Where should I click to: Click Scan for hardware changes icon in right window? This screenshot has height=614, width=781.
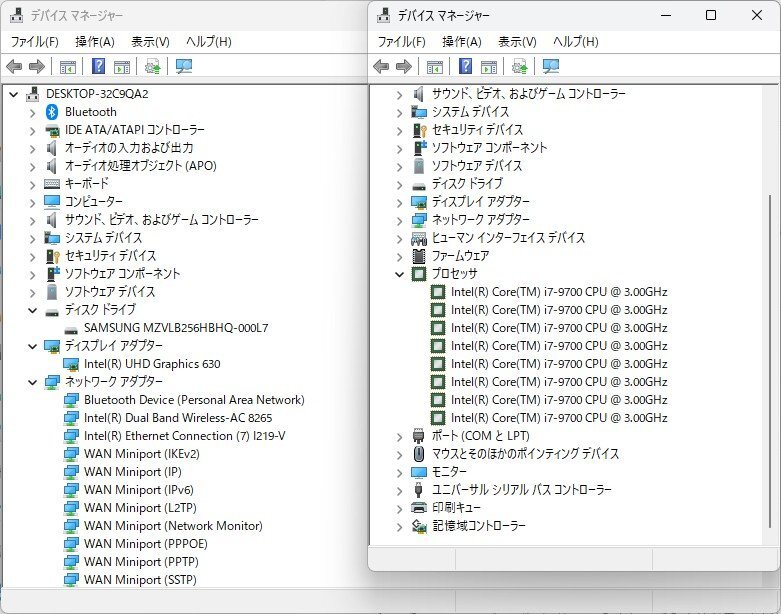(x=551, y=66)
